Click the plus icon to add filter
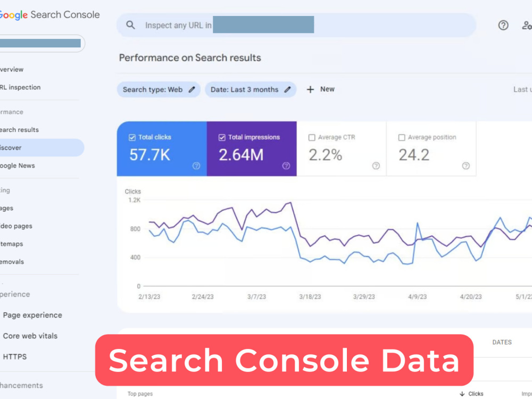The image size is (532, 399). click(x=310, y=89)
